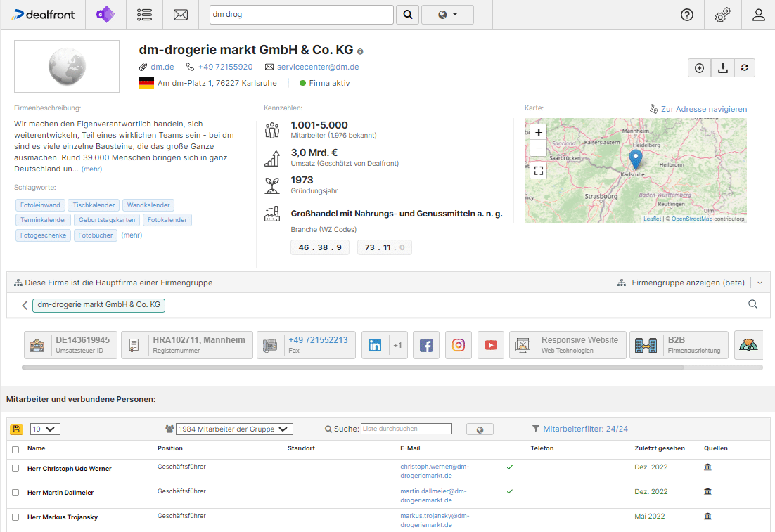Viewport: 775px width, 532px height.
Task: Open the user profile icon
Action: click(759, 15)
